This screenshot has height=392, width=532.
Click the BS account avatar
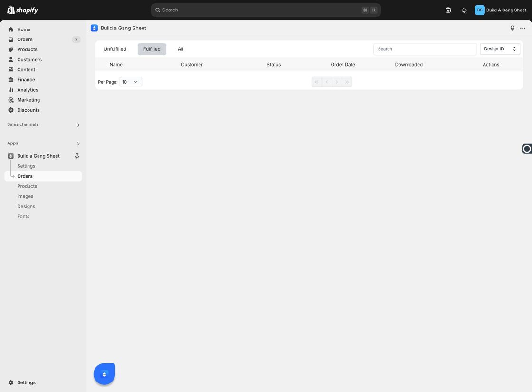tap(479, 10)
